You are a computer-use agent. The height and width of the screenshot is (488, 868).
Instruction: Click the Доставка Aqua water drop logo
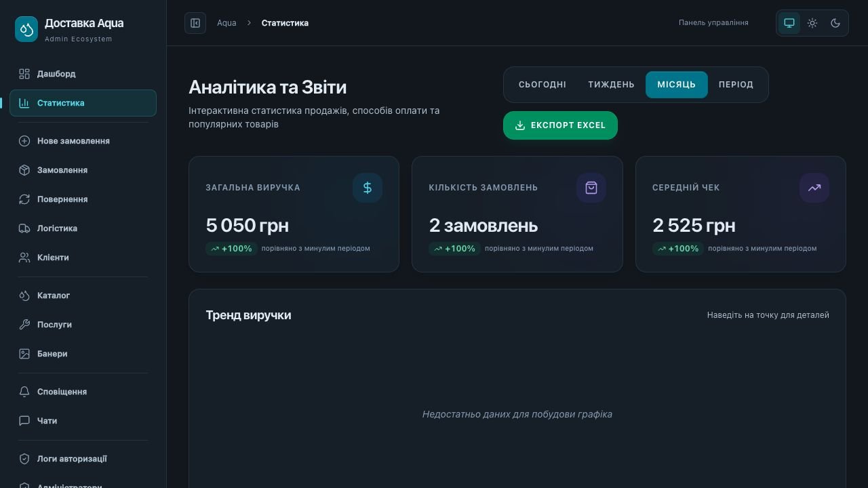26,29
